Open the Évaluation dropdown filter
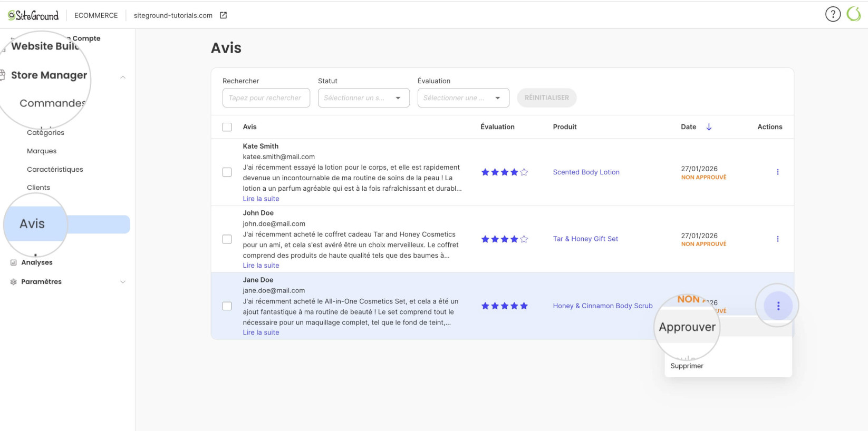The width and height of the screenshot is (868, 431). click(x=463, y=98)
